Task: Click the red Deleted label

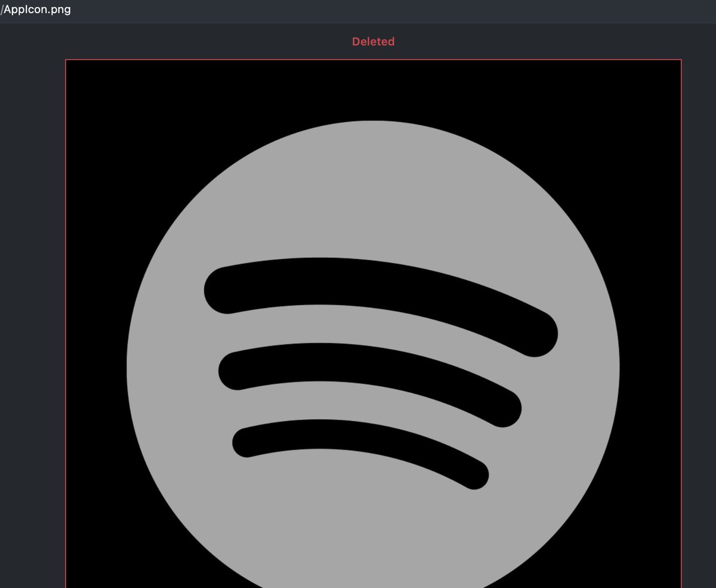Action: (x=373, y=42)
